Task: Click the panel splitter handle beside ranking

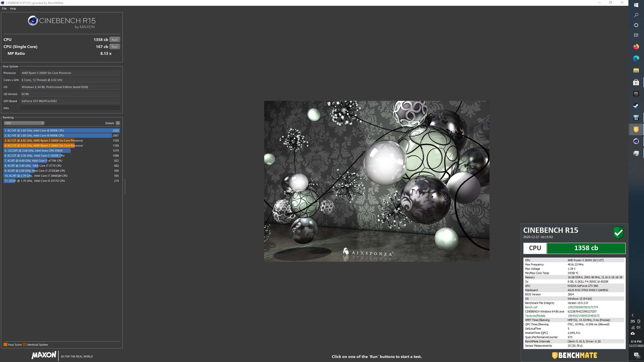Action: point(125,186)
